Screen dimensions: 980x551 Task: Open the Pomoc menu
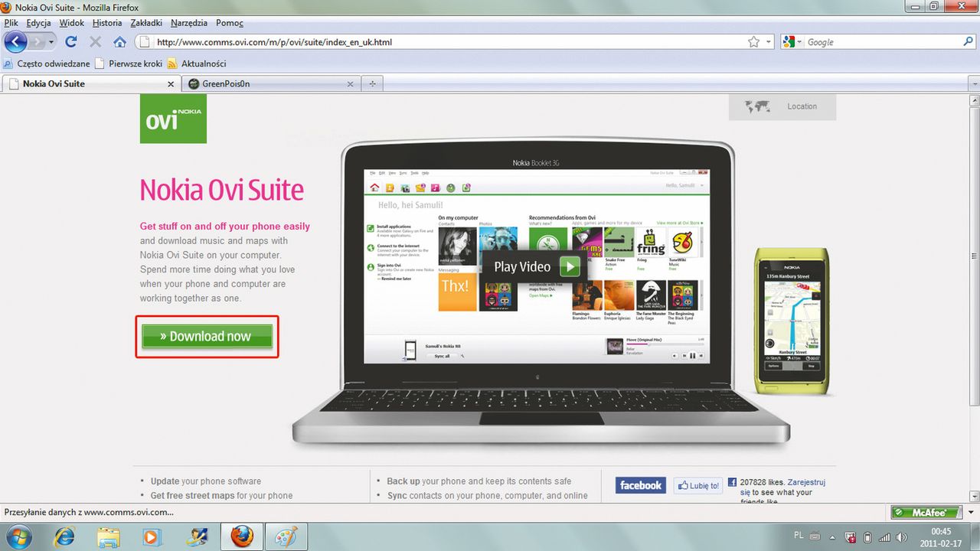pyautogui.click(x=230, y=23)
